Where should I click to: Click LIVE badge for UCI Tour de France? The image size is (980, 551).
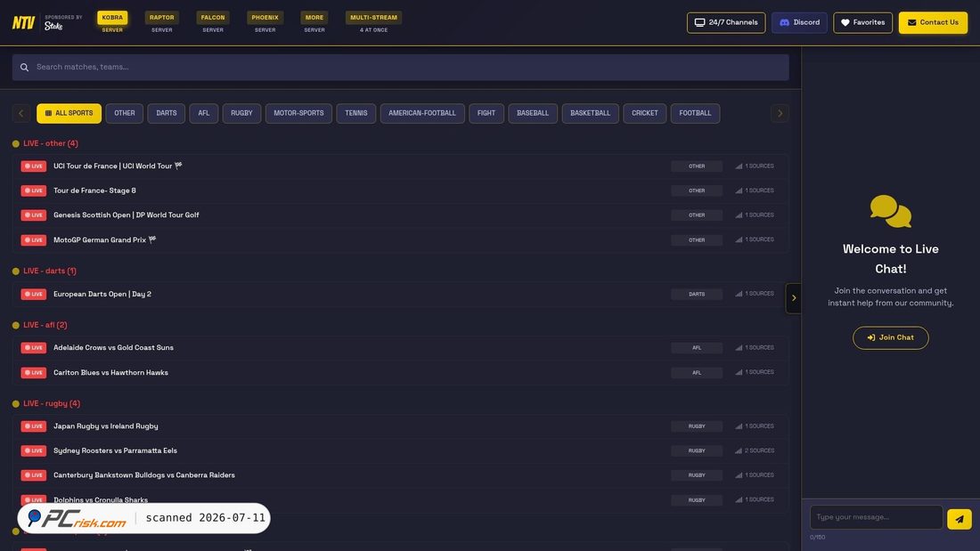point(34,166)
